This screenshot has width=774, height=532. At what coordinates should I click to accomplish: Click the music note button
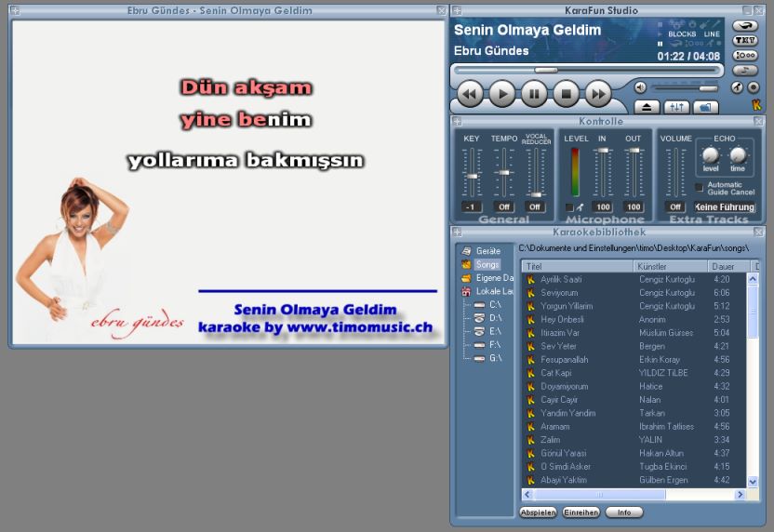pos(745,70)
